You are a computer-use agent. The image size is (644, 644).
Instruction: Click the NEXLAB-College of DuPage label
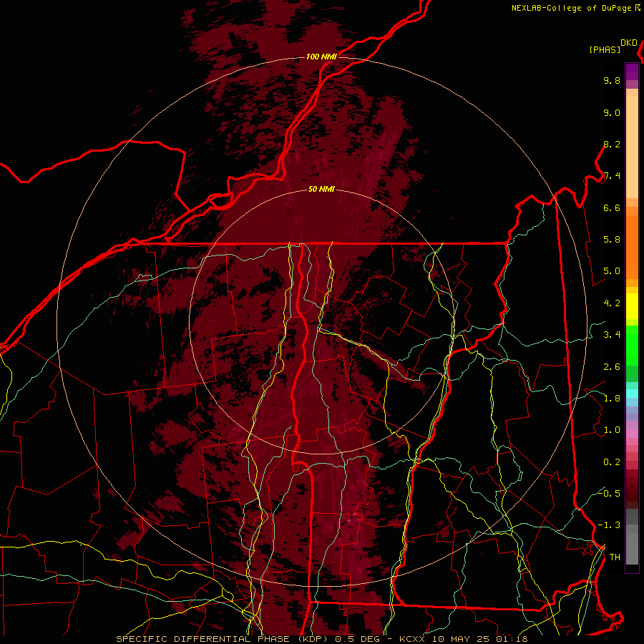(x=571, y=8)
